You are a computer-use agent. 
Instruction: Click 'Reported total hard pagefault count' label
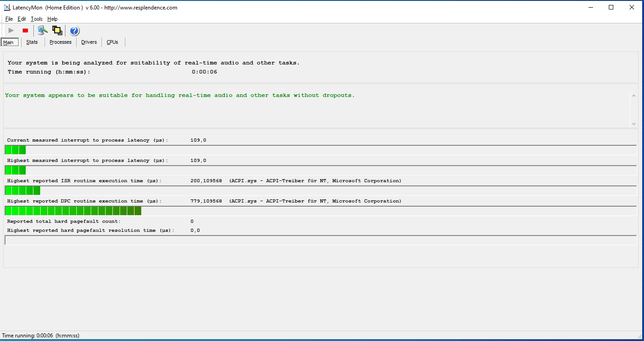(x=64, y=221)
